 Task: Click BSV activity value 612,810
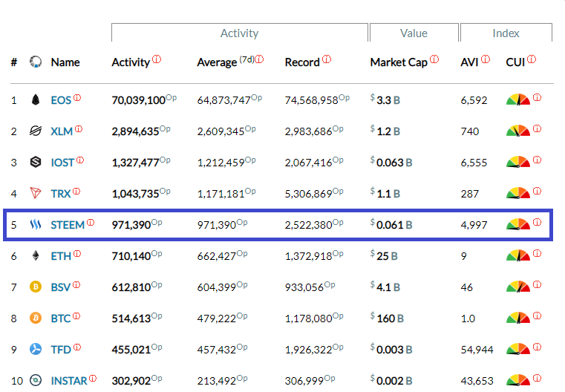point(131,287)
